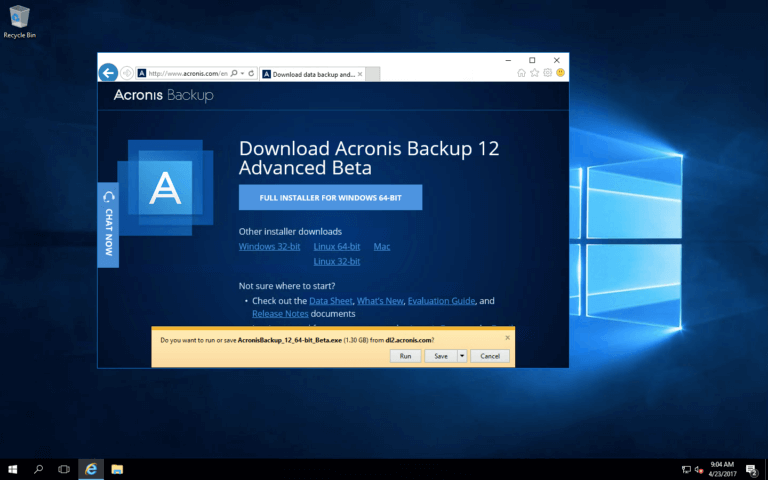The height and width of the screenshot is (480, 768).
Task: Click the browser Back arrow button
Action: tap(108, 73)
